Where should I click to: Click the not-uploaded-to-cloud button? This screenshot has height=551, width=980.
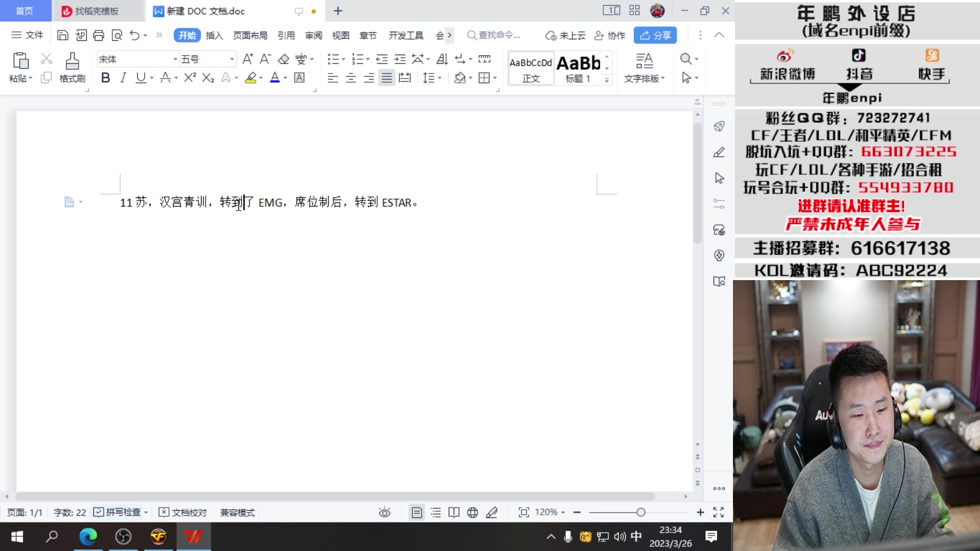(566, 35)
